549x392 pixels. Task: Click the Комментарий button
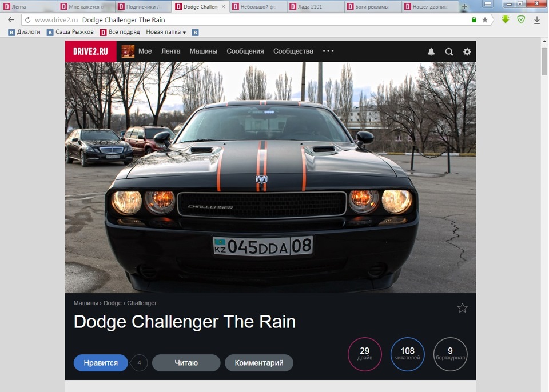tap(258, 363)
